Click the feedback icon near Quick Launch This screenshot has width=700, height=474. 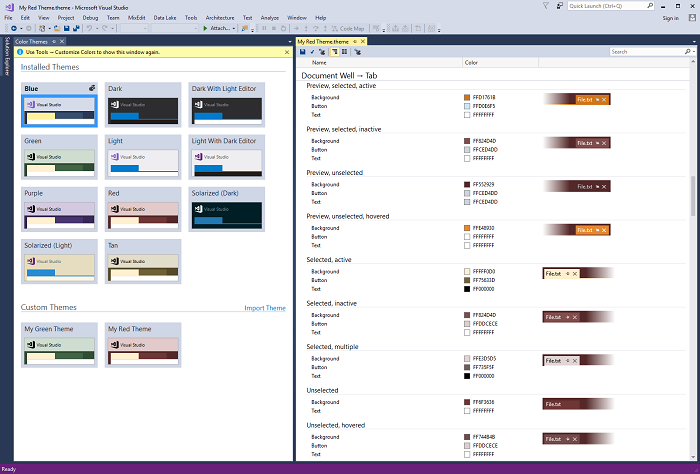(x=559, y=6)
